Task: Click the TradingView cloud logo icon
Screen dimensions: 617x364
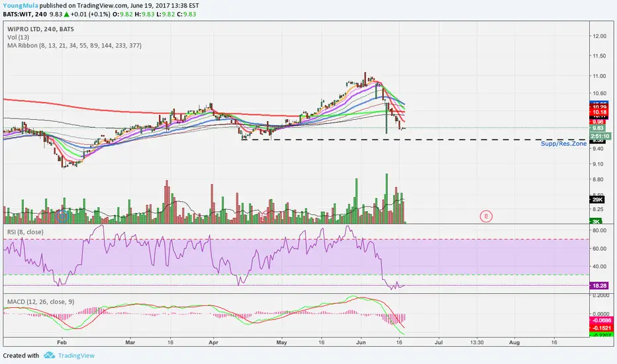Action: point(49,355)
